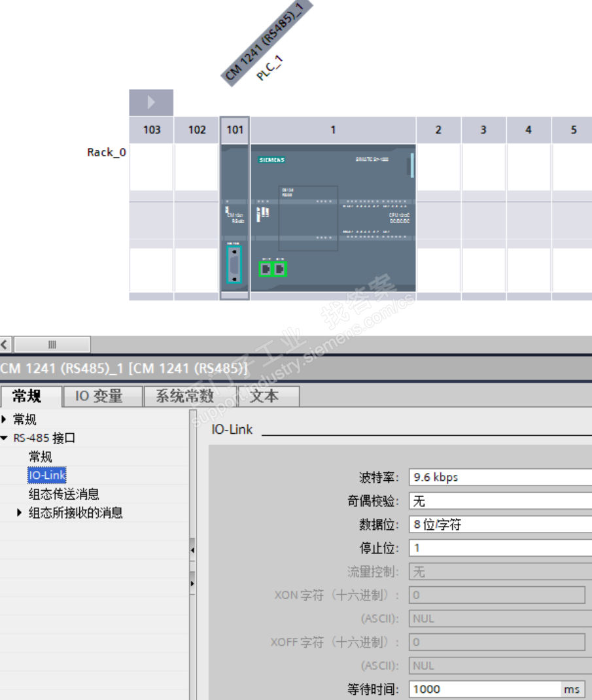
Task: Open the 数据位 dropdown showing 8 位/字符
Action: tap(500, 525)
